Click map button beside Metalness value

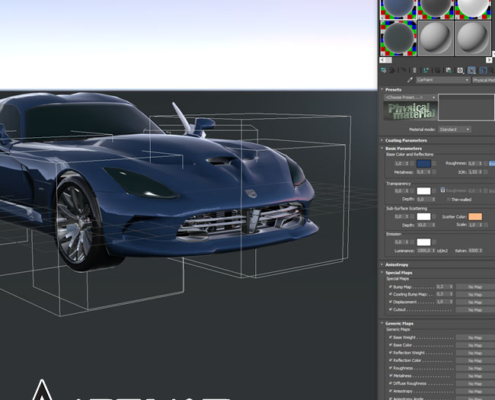pos(434,172)
